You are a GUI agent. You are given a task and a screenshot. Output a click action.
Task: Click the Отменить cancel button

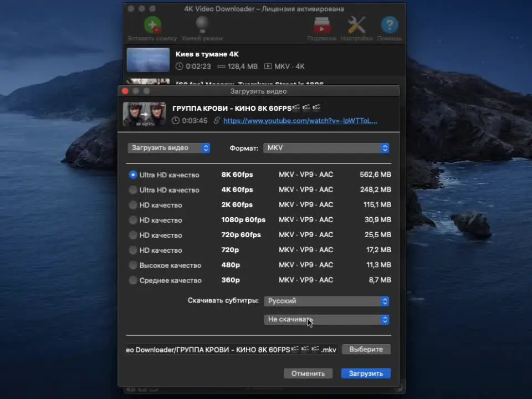[308, 374]
